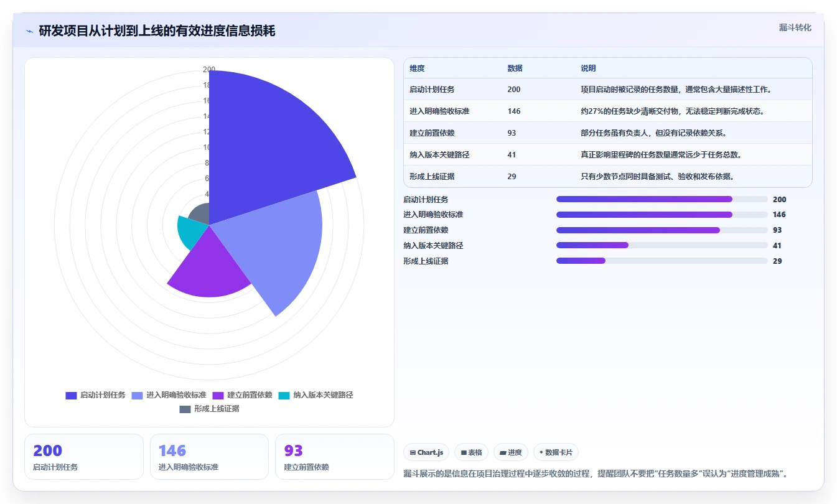The width and height of the screenshot is (837, 504).
Task: Click the title 研发项目从计划到上线的有效进度信息损耗
Action: [x=157, y=31]
